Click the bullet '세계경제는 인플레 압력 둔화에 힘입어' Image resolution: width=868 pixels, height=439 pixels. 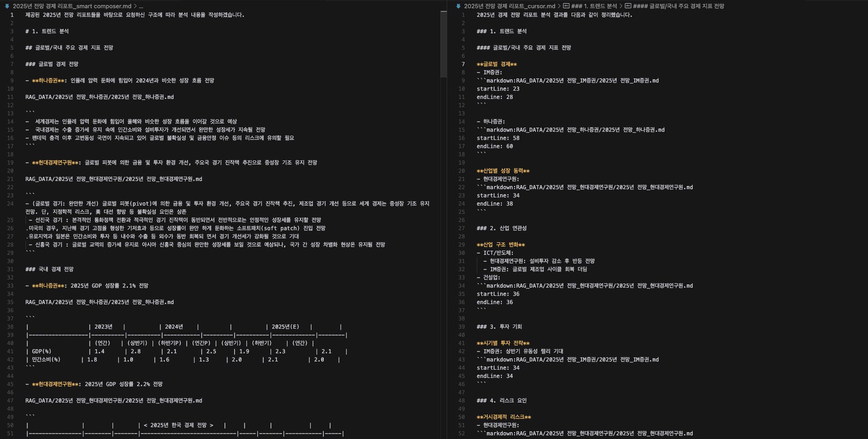131,122
